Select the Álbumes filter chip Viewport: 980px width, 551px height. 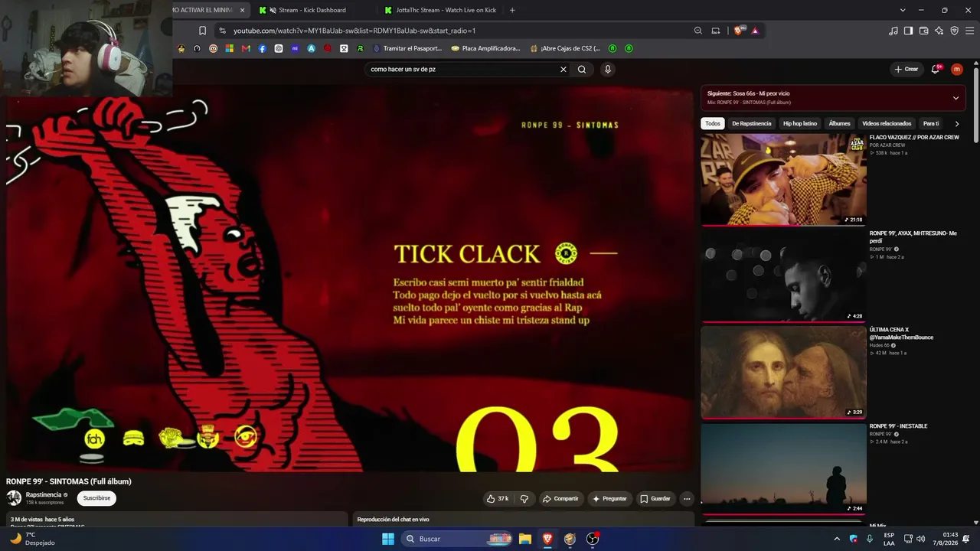(x=839, y=123)
